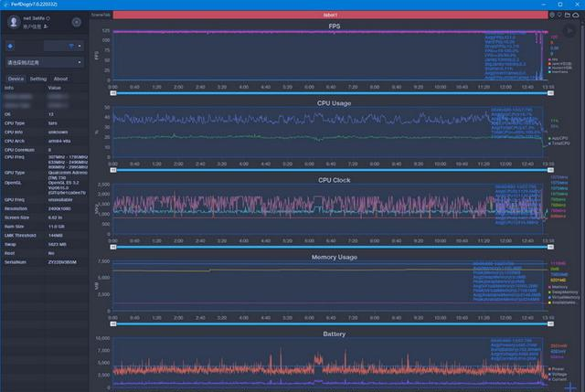
Task: Click the Root row in device info
Action: coord(45,253)
